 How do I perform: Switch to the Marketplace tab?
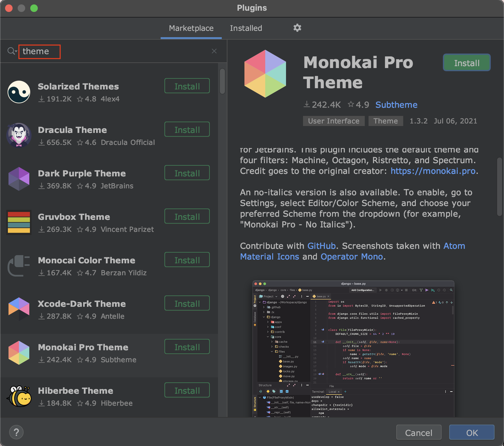[191, 28]
